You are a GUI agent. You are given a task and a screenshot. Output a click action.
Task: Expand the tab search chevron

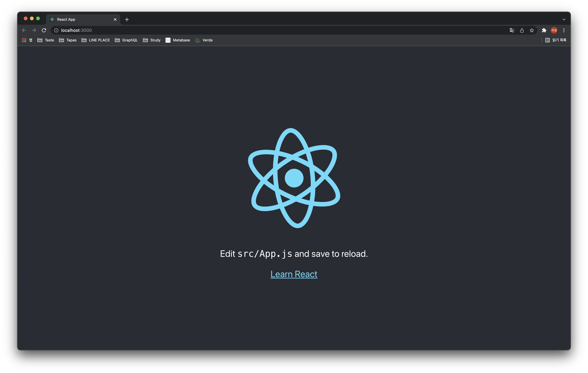(564, 20)
